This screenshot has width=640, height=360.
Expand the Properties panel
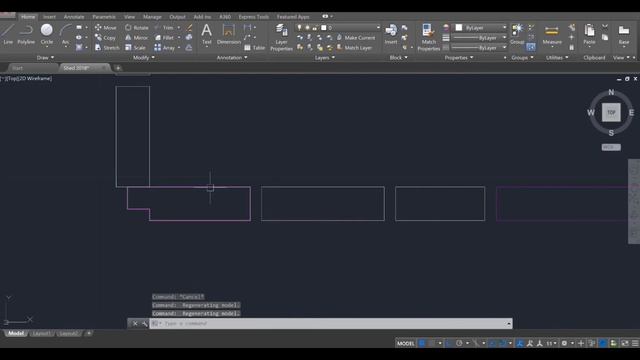(459, 58)
